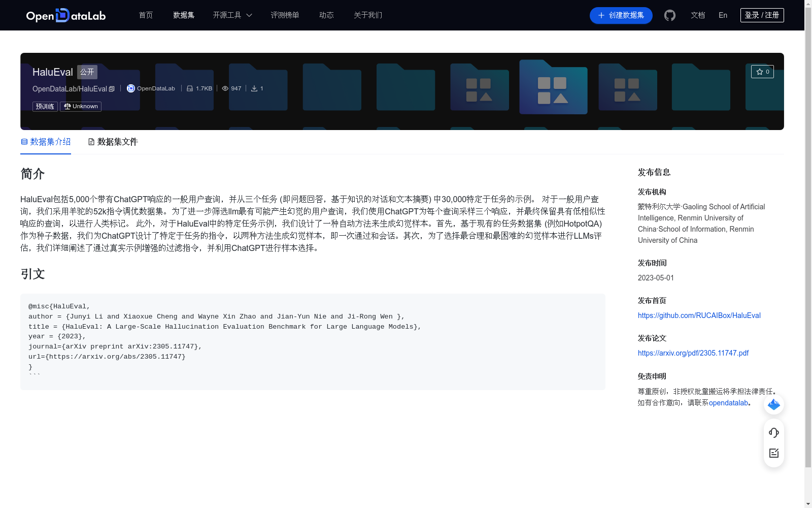Open the arxiv 2305.11747 paper link
The width and height of the screenshot is (812, 508).
pyautogui.click(x=693, y=353)
